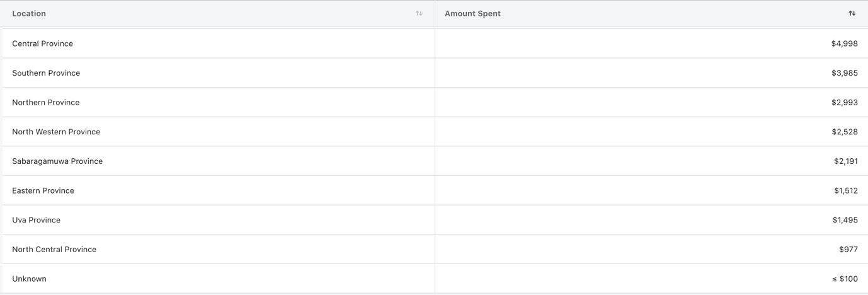Select the Eastern Province row
This screenshot has width=868, height=295.
pyautogui.click(x=435, y=190)
